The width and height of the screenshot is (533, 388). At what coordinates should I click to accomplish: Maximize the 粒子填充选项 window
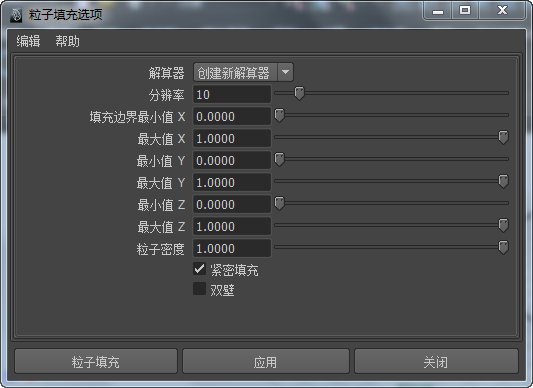point(465,10)
